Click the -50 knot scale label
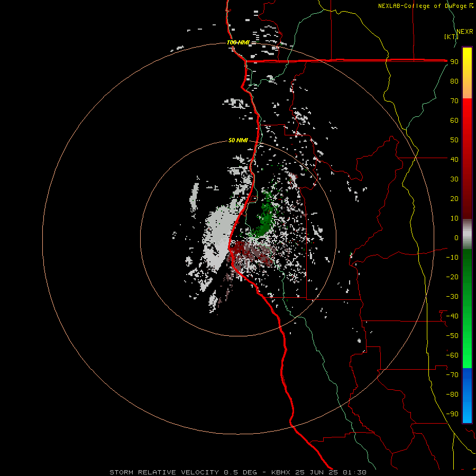The height and width of the screenshot is (476, 476). pos(452,336)
